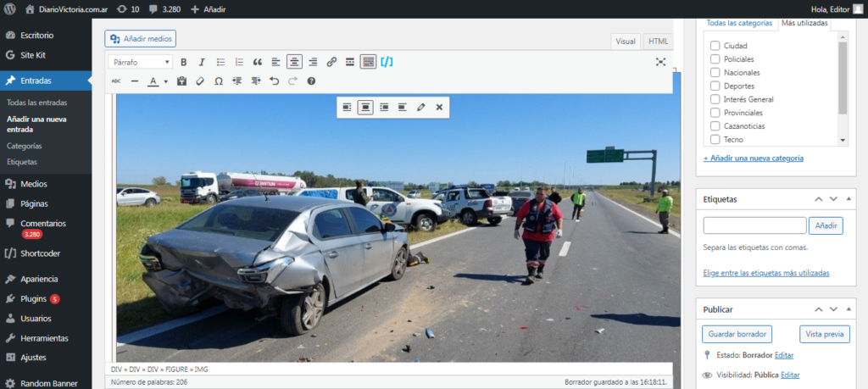
Task: Open the Párrafo format dropdown
Action: pyautogui.click(x=141, y=62)
